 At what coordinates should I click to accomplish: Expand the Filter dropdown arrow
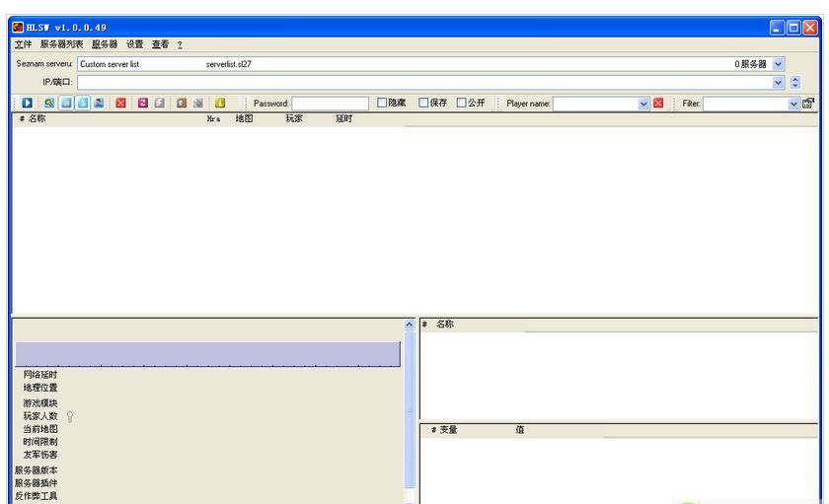[x=793, y=103]
